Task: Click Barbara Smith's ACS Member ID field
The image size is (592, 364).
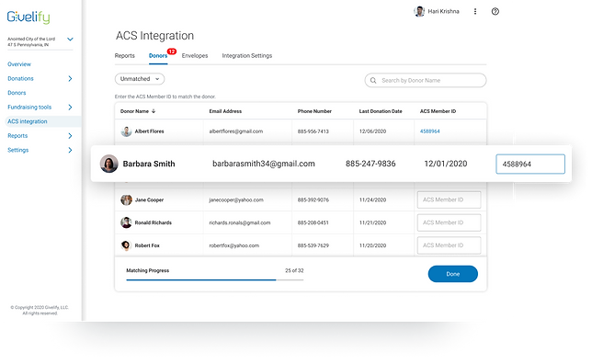Action: pos(530,164)
